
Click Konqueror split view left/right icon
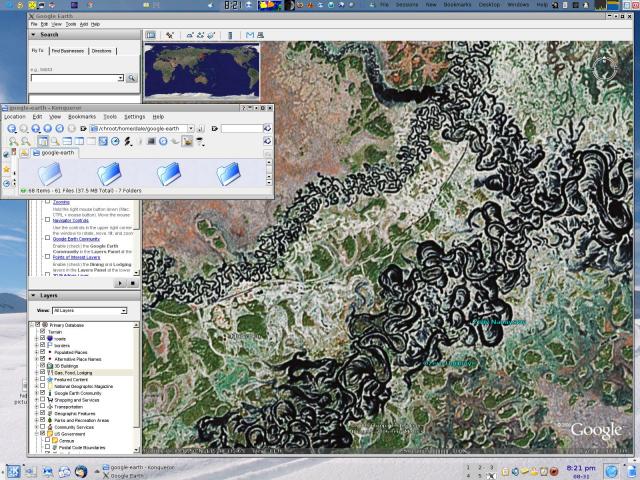click(x=79, y=141)
